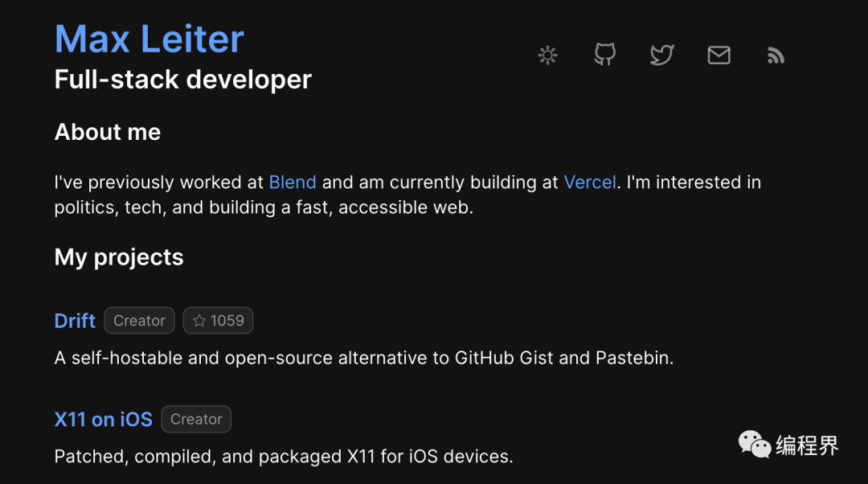Click the Full-stack developer subtitle
The image size is (868, 484).
pyautogui.click(x=182, y=80)
